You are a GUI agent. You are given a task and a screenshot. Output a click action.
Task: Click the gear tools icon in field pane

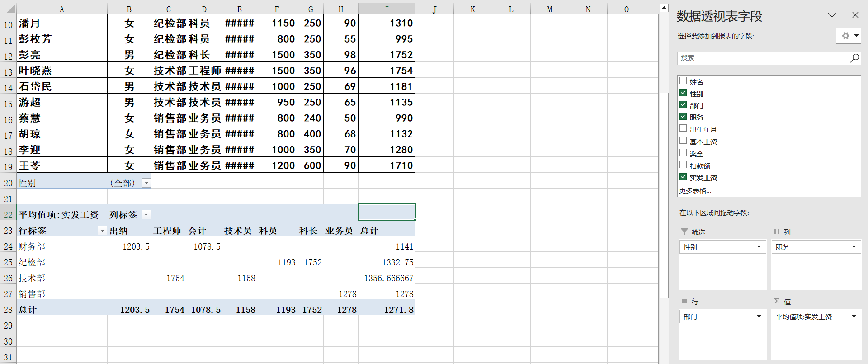(846, 36)
